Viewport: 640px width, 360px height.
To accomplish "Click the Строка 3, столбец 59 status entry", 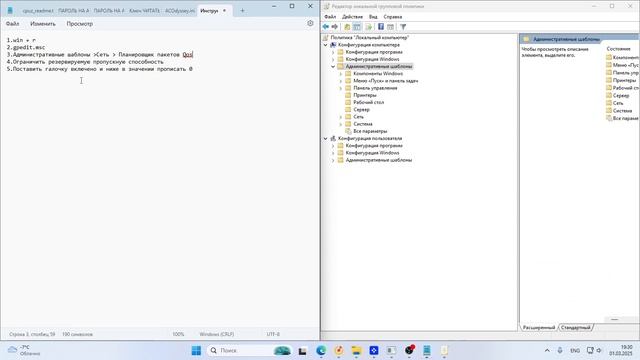I will pyautogui.click(x=32, y=334).
